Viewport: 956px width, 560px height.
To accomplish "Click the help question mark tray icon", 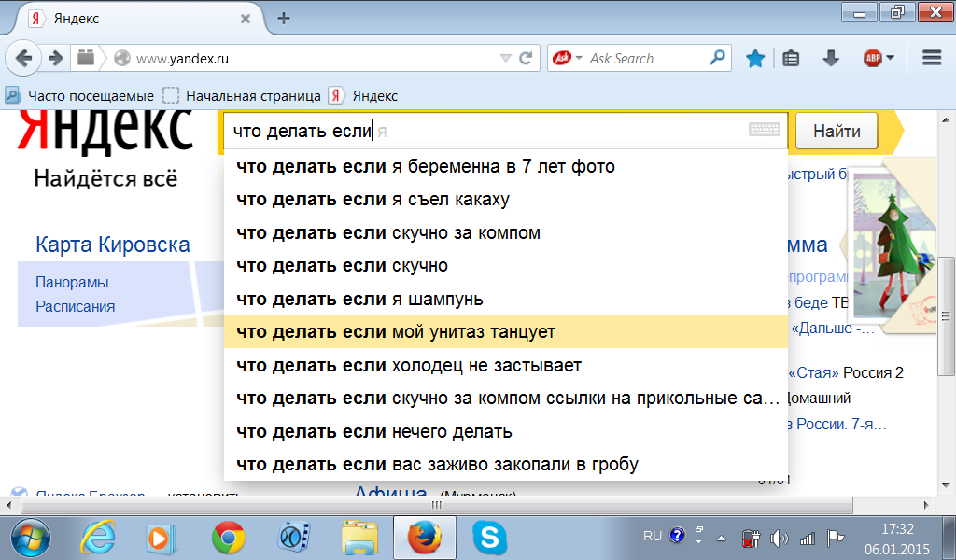I will pyautogui.click(x=678, y=535).
